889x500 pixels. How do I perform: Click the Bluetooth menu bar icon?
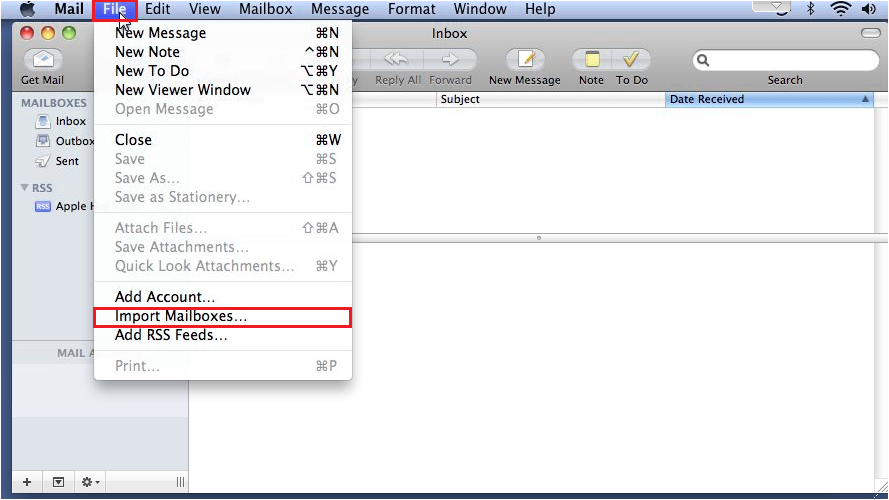click(x=810, y=9)
